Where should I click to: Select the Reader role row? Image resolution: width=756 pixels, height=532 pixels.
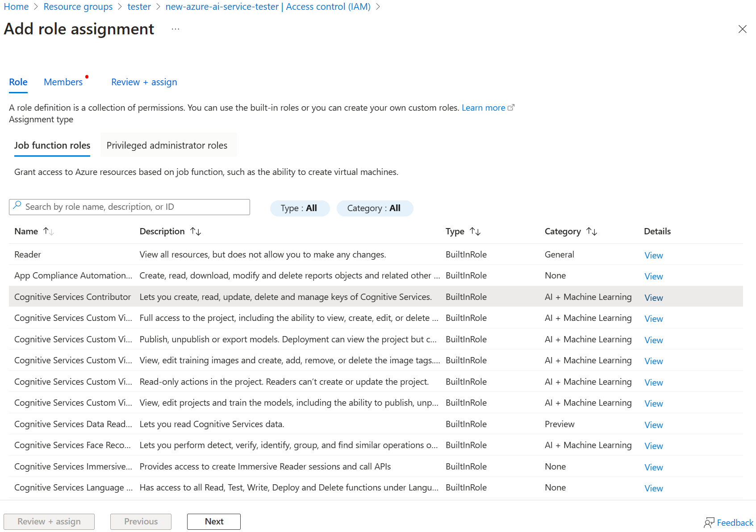pos(376,254)
